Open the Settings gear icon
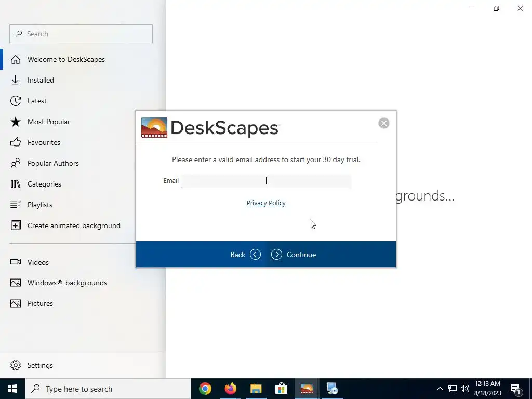The image size is (532, 399). coord(16,365)
